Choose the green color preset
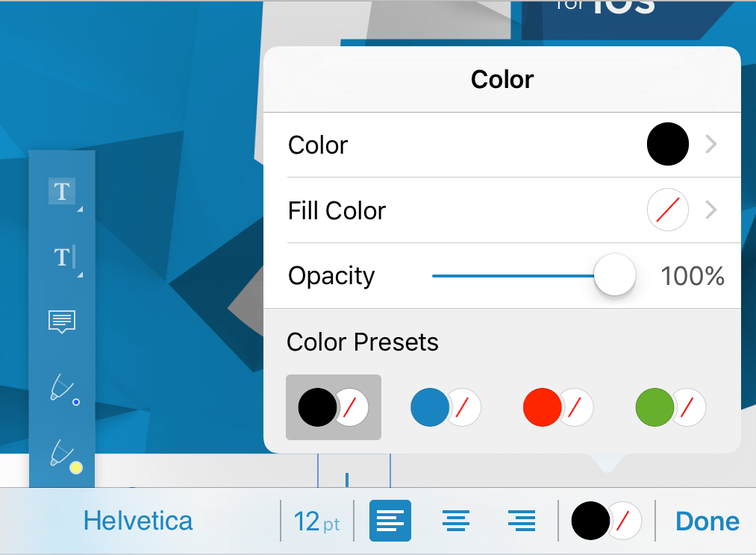The height and width of the screenshot is (555, 756). [x=670, y=407]
